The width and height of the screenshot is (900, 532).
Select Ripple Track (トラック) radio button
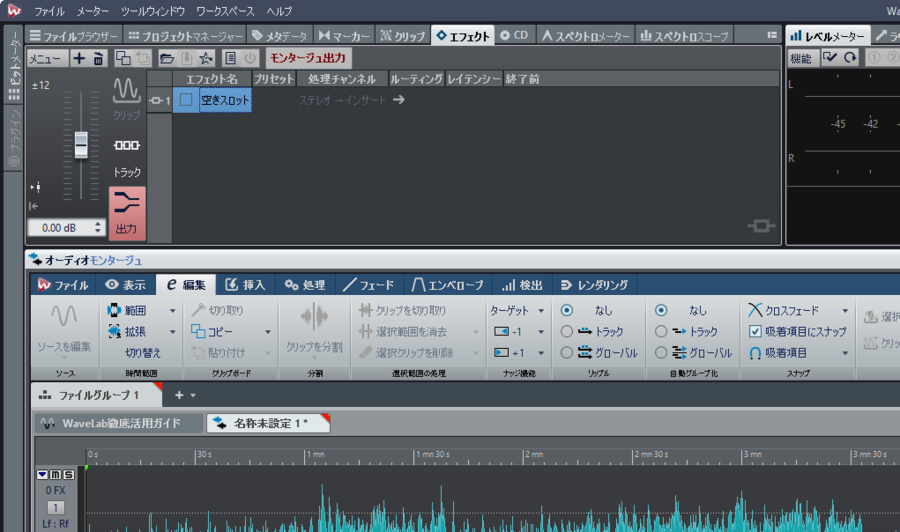tap(567, 332)
